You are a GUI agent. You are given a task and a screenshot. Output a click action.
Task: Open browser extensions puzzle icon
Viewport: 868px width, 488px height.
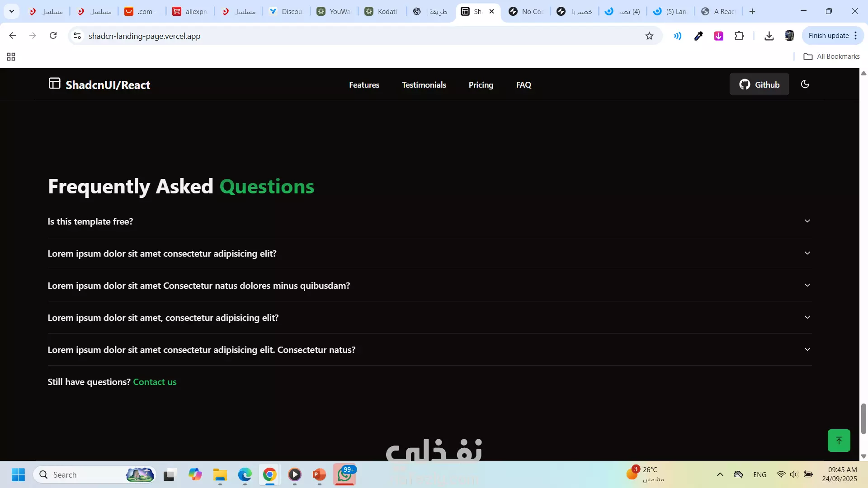pyautogui.click(x=739, y=36)
